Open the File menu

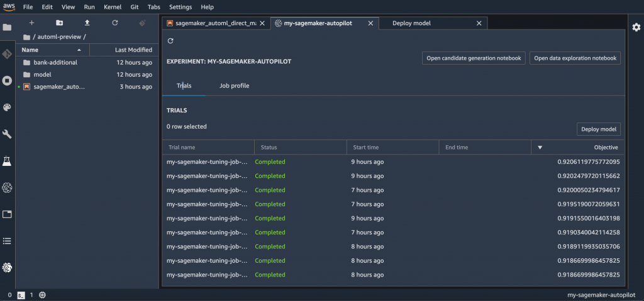coord(28,7)
